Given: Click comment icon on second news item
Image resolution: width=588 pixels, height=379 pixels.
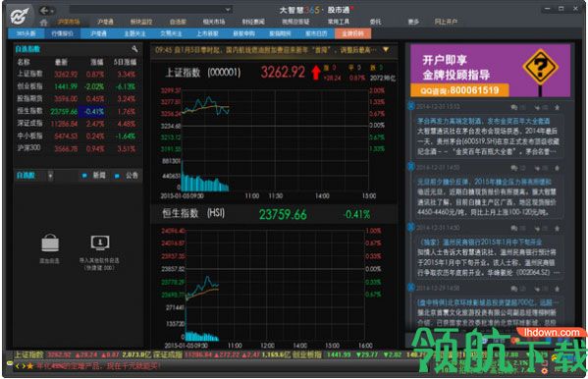Looking at the screenshot, I should tap(514, 168).
